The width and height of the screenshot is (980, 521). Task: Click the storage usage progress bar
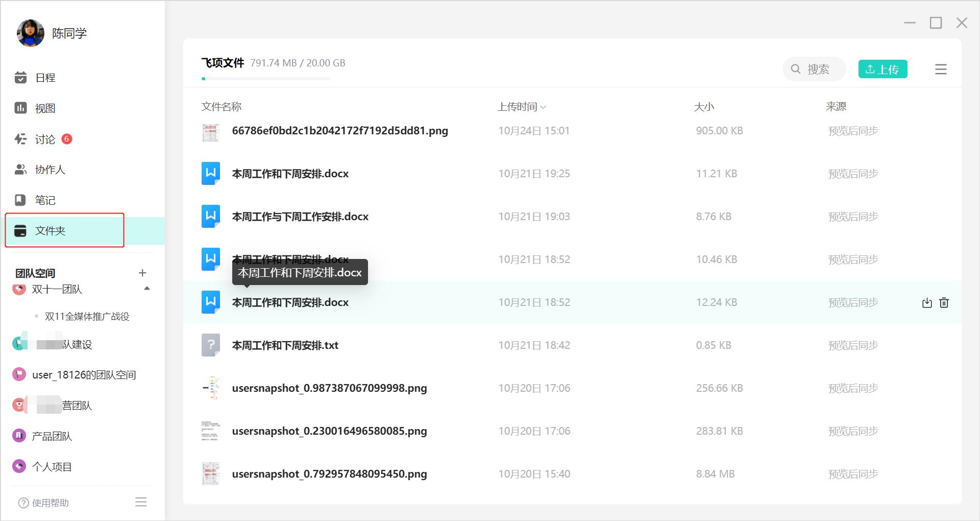[x=265, y=79]
